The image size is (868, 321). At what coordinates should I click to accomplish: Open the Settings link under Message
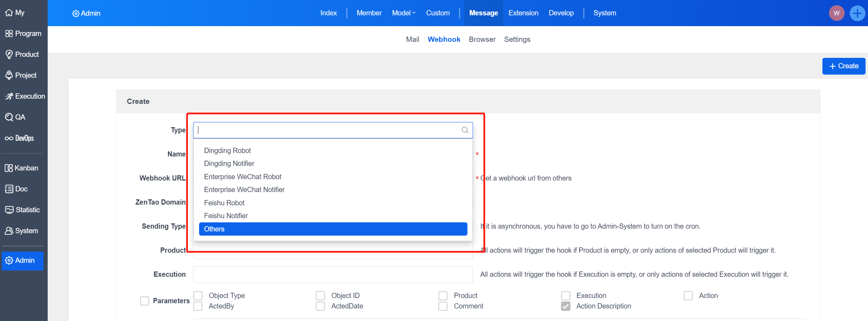tap(517, 39)
